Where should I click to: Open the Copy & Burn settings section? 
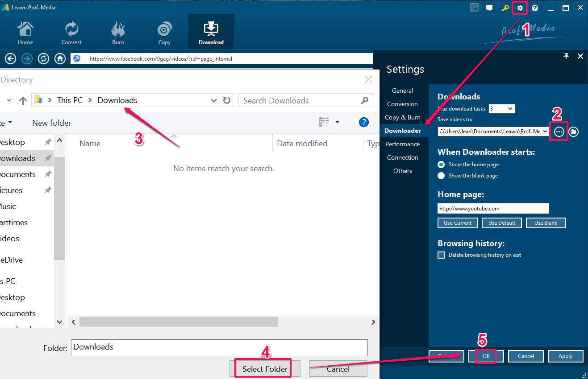[402, 117]
